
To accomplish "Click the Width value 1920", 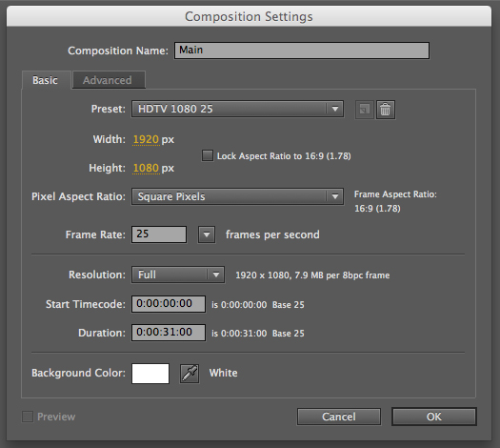I will [x=146, y=139].
